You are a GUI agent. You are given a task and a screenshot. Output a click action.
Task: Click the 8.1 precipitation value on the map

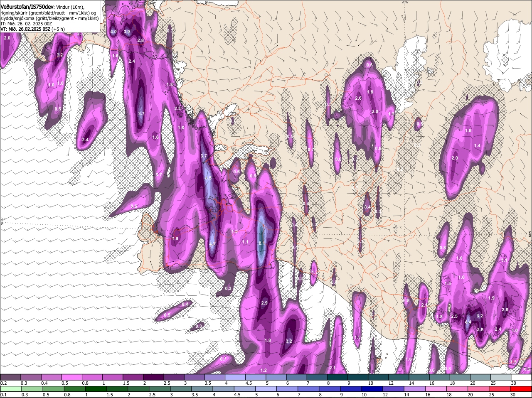coord(261,243)
